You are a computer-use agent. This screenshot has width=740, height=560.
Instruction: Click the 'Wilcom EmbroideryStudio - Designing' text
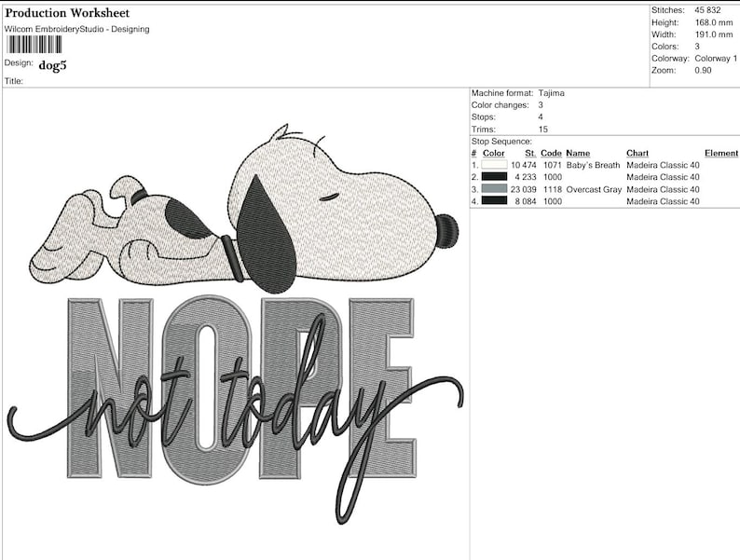click(x=77, y=29)
